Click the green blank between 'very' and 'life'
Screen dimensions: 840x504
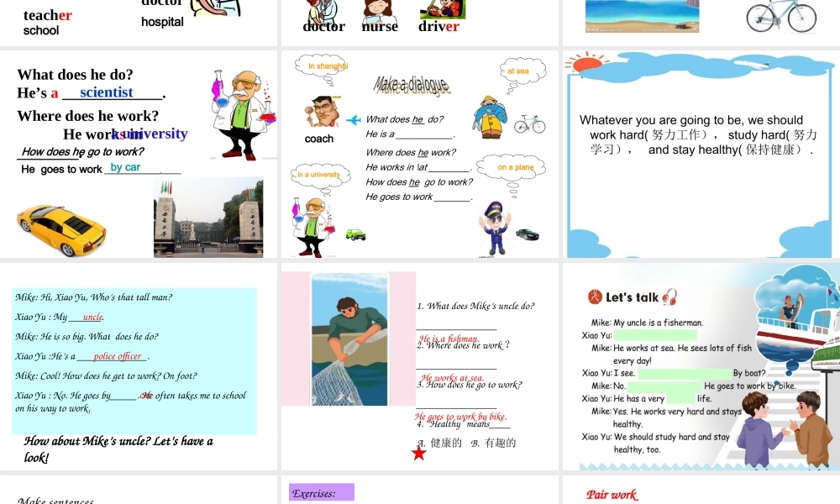click(680, 398)
